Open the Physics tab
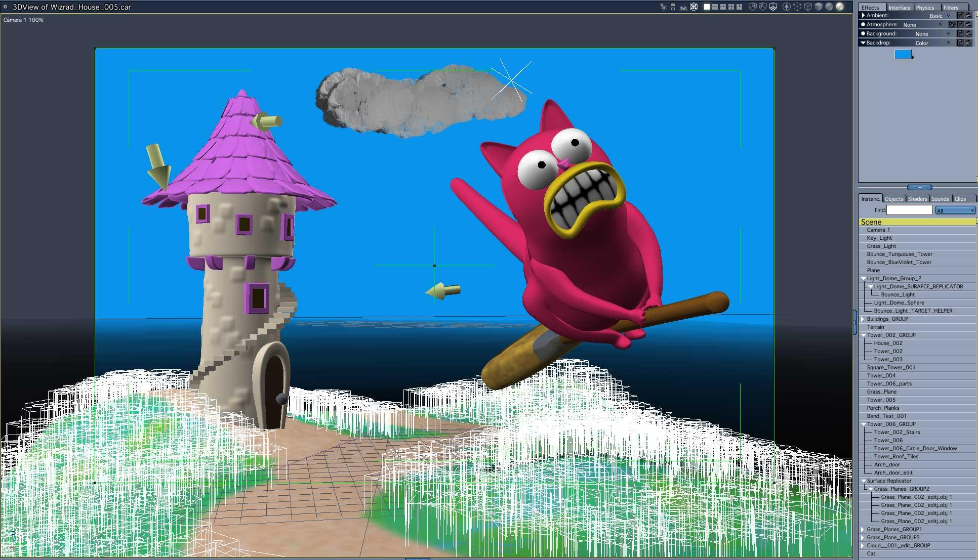978x560 pixels. point(925,8)
